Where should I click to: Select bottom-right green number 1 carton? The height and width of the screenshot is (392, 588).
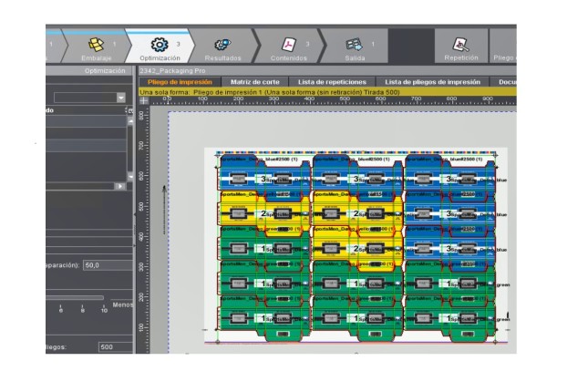click(x=449, y=318)
